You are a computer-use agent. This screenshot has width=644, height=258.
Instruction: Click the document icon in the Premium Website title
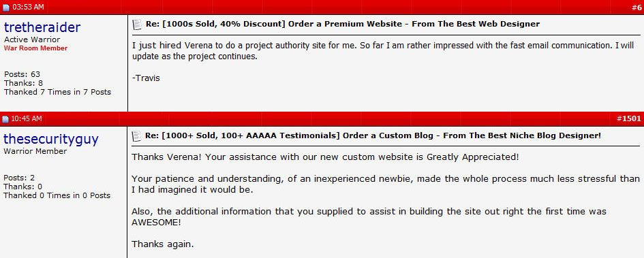click(137, 25)
